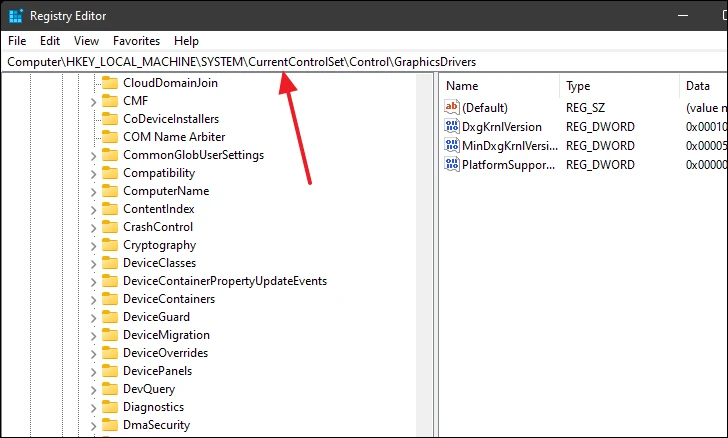Click the DeviceGuard folder icon

[x=110, y=317]
